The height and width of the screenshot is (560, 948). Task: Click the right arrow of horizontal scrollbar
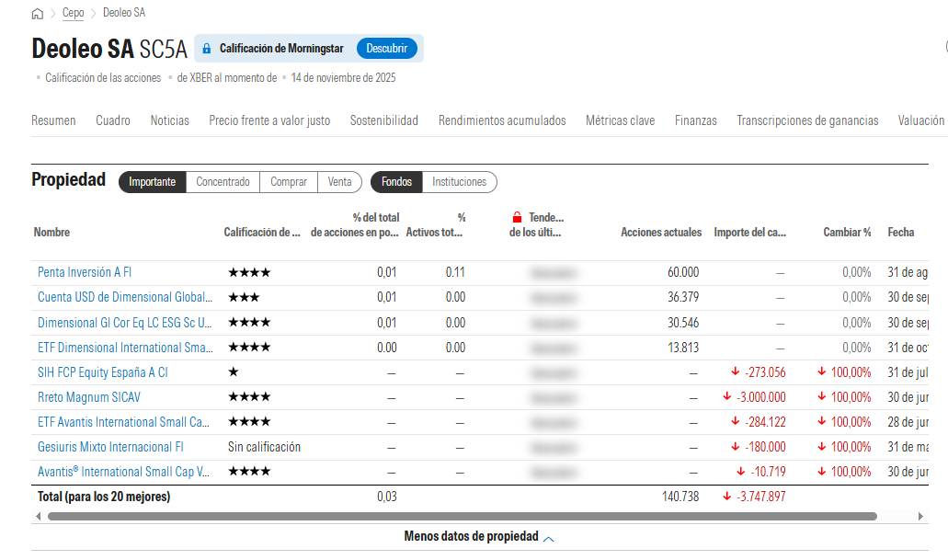coord(920,517)
